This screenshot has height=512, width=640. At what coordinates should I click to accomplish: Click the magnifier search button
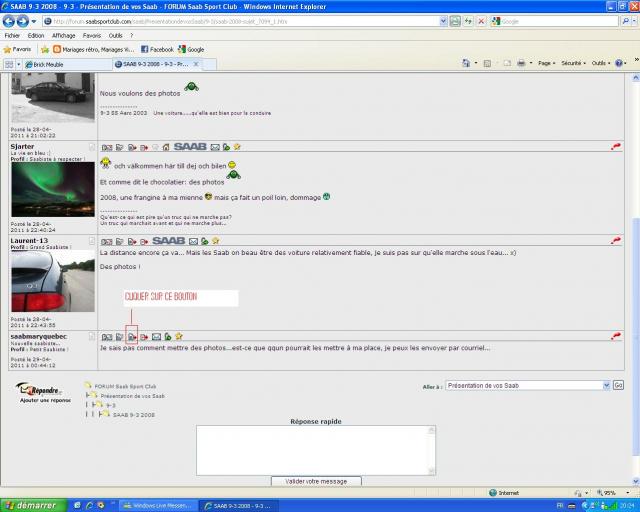tap(626, 21)
